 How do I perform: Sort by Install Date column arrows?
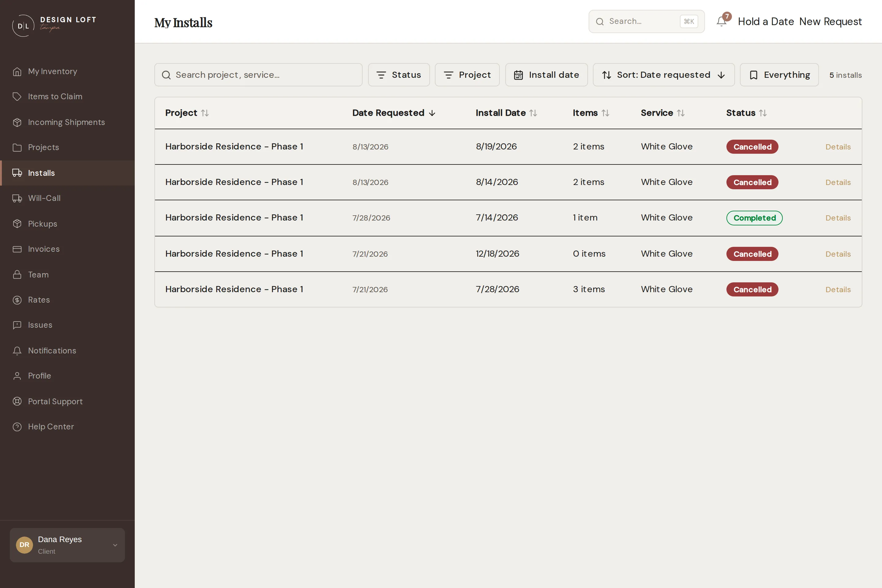533,113
